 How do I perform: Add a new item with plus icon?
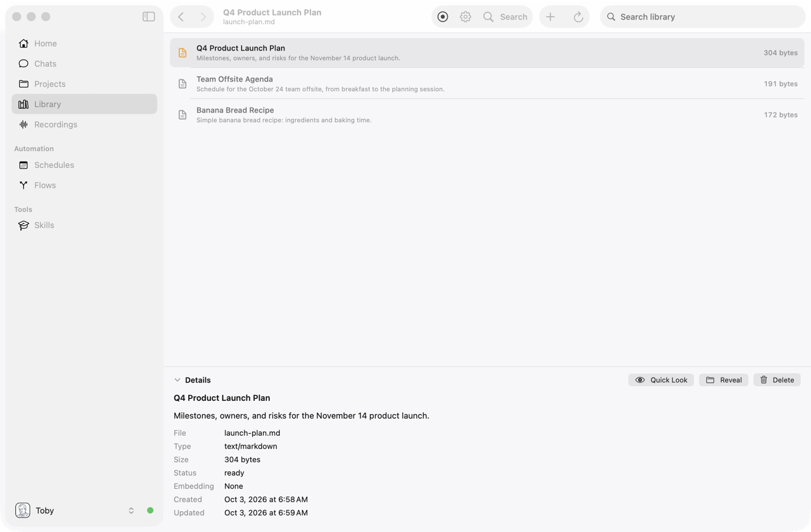[551, 17]
